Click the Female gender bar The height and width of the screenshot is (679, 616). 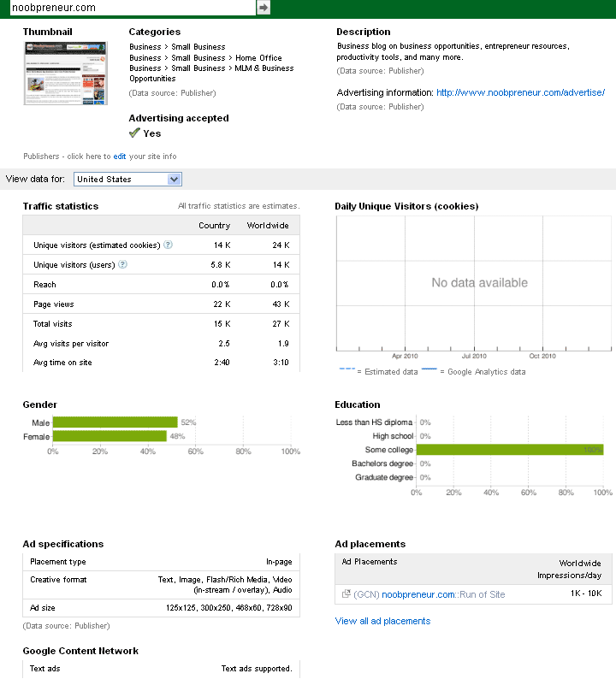[110, 436]
